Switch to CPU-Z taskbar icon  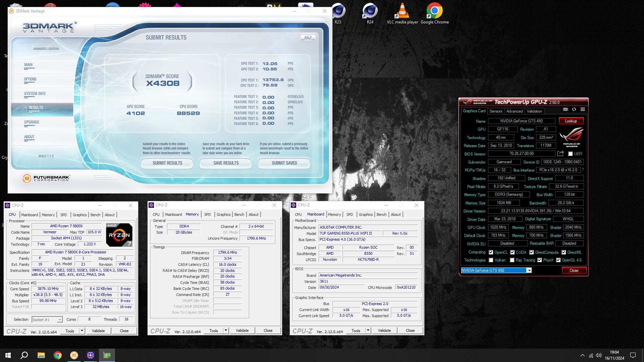[x=91, y=355]
